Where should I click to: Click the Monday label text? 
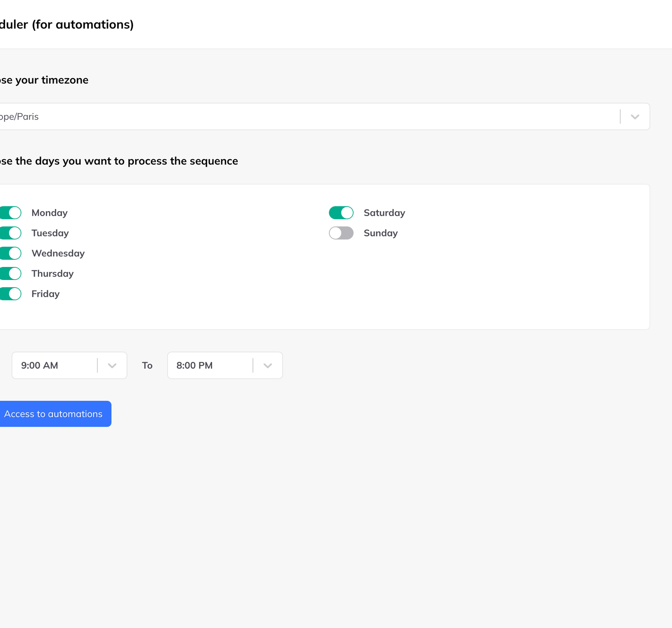[50, 213]
